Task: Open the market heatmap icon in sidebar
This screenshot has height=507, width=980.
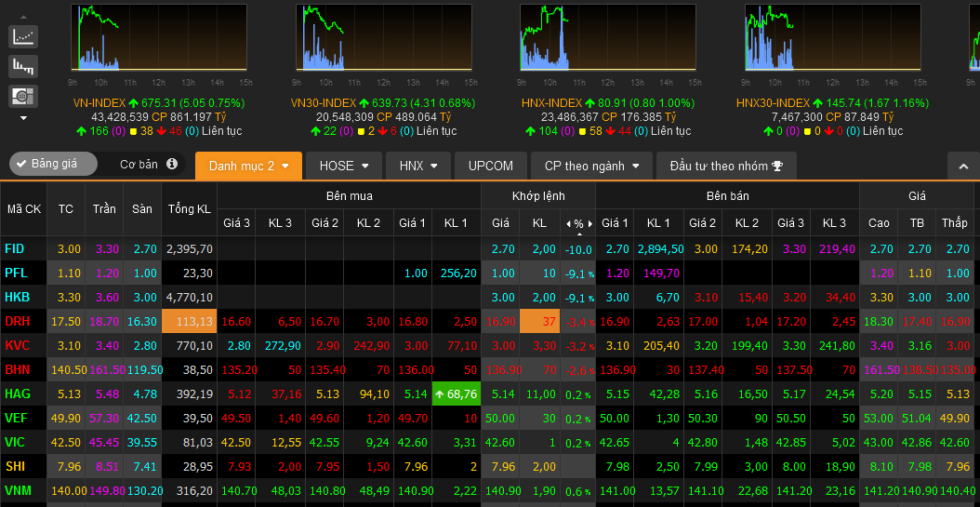Action: pos(23,96)
